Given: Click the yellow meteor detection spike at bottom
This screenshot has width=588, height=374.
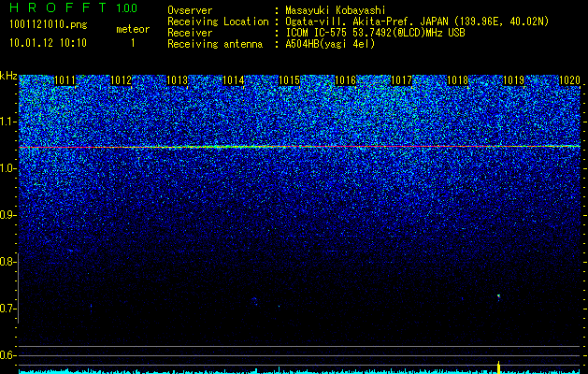Looking at the screenshot, I should click(499, 367).
